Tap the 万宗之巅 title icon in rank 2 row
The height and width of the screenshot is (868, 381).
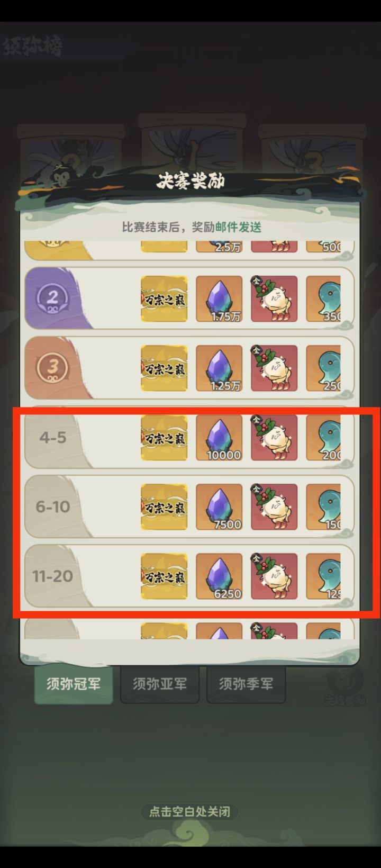pyautogui.click(x=164, y=299)
